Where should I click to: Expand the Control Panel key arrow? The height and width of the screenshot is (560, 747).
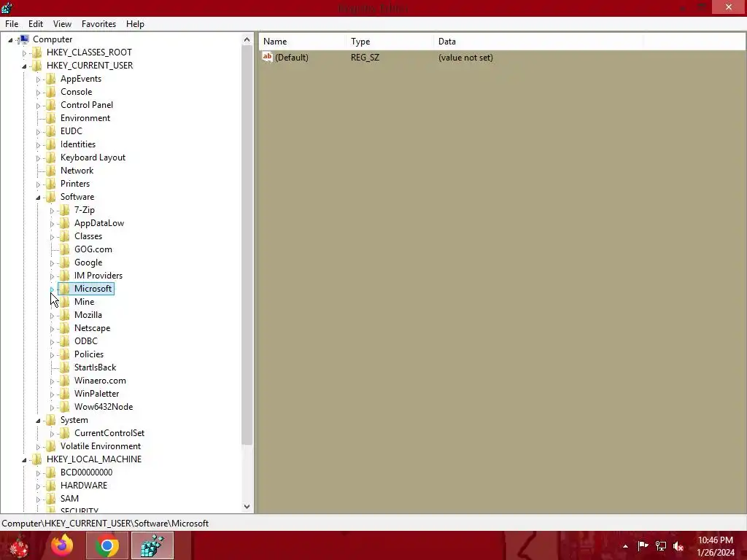click(x=38, y=106)
